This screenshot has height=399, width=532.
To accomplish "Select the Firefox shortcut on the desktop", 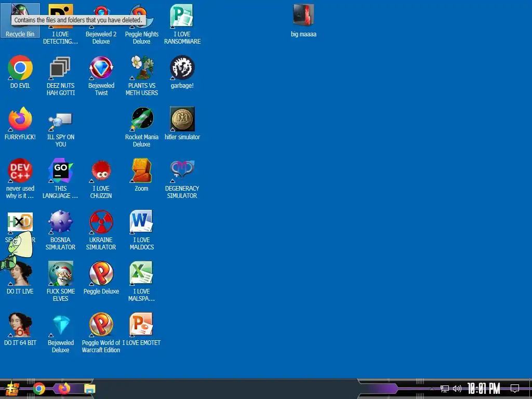I will [x=20, y=124].
